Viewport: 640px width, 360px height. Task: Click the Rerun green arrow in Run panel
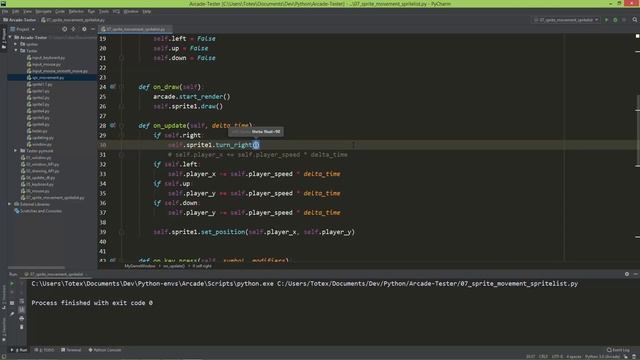pyautogui.click(x=12, y=283)
